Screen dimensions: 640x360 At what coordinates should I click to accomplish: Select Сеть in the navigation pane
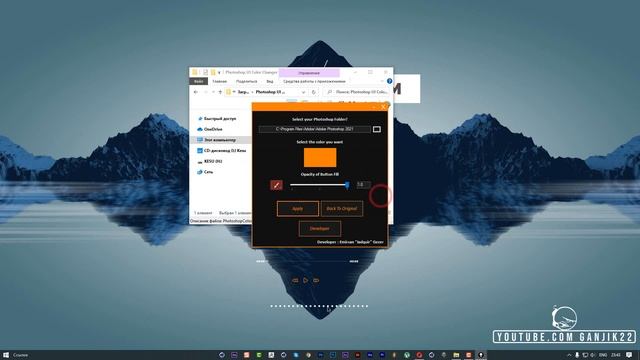tap(205, 172)
